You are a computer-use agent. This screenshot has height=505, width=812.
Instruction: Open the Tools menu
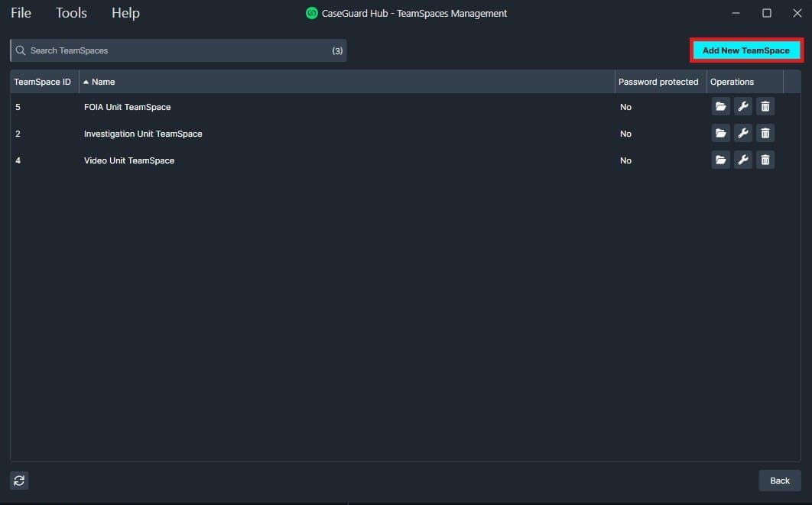[x=70, y=12]
